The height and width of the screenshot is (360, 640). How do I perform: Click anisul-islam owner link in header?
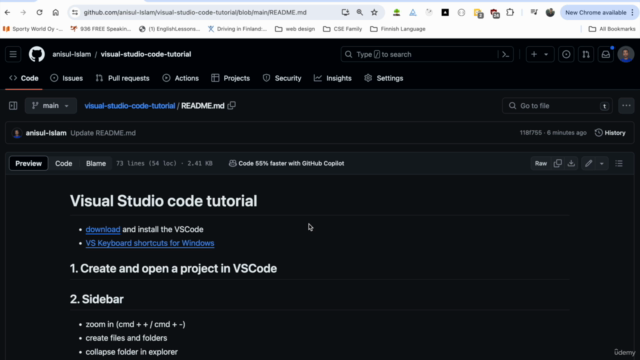71,54
